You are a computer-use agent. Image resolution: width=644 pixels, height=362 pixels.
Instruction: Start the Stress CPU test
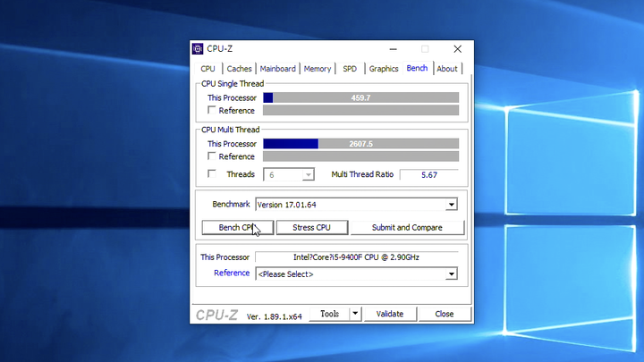[x=312, y=227]
